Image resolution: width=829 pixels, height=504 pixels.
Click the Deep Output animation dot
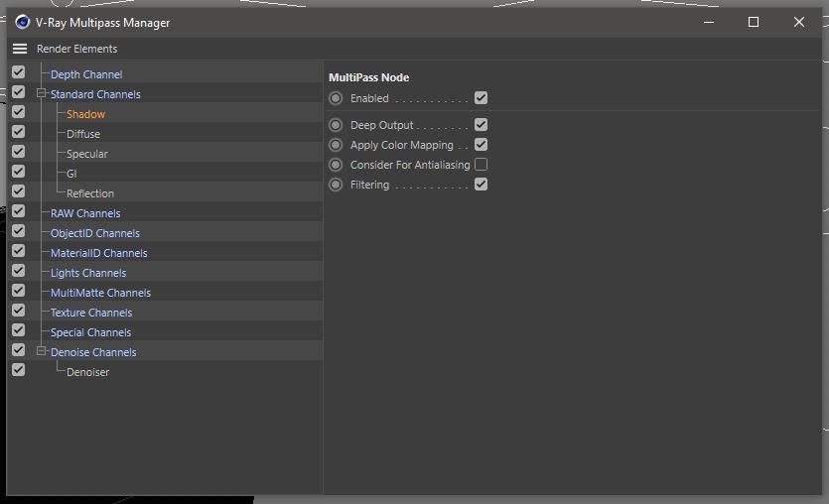336,125
